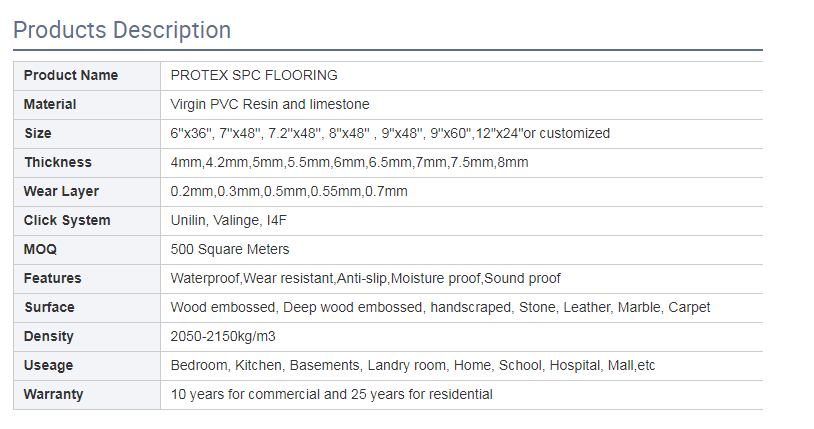Select the Thickness label cell
This screenshot has width=814, height=429.
tap(58, 162)
